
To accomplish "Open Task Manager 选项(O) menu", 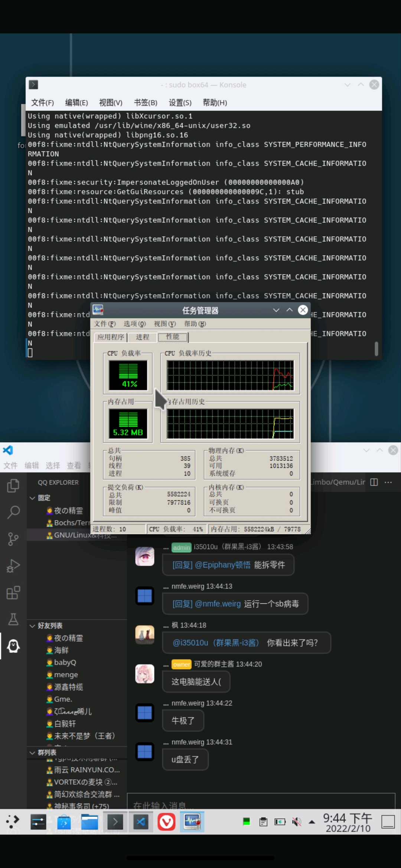I will [135, 324].
